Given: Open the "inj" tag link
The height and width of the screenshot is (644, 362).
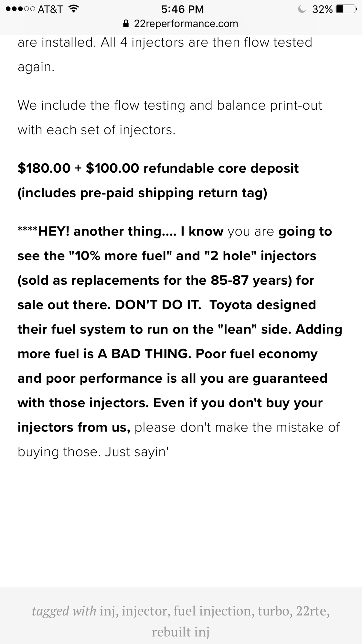Looking at the screenshot, I should tap(108, 611).
